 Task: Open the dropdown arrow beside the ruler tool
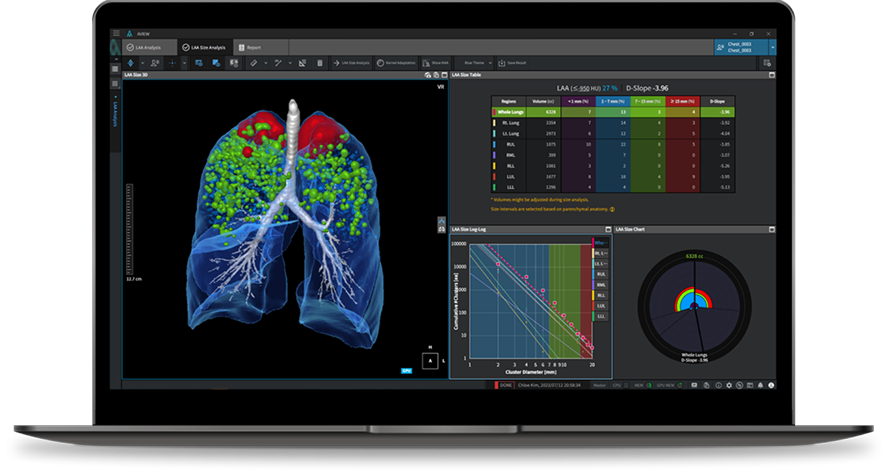click(266, 63)
